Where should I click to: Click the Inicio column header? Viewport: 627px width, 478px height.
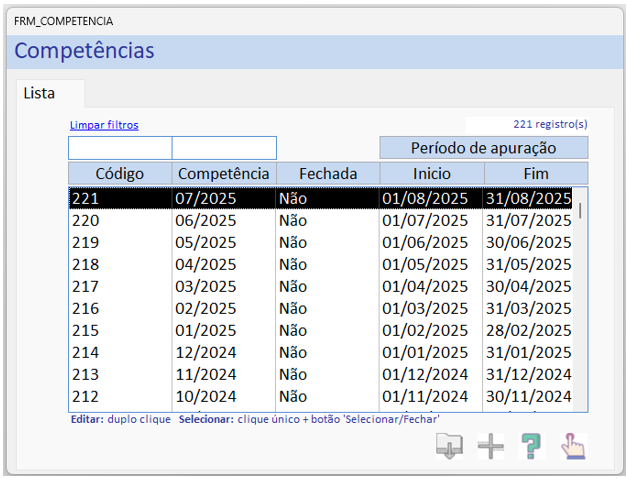tap(432, 174)
